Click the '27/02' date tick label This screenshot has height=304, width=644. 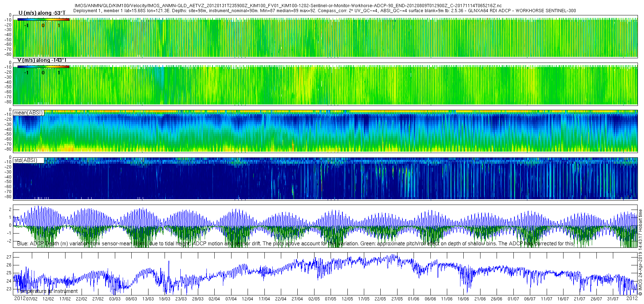pos(98,299)
